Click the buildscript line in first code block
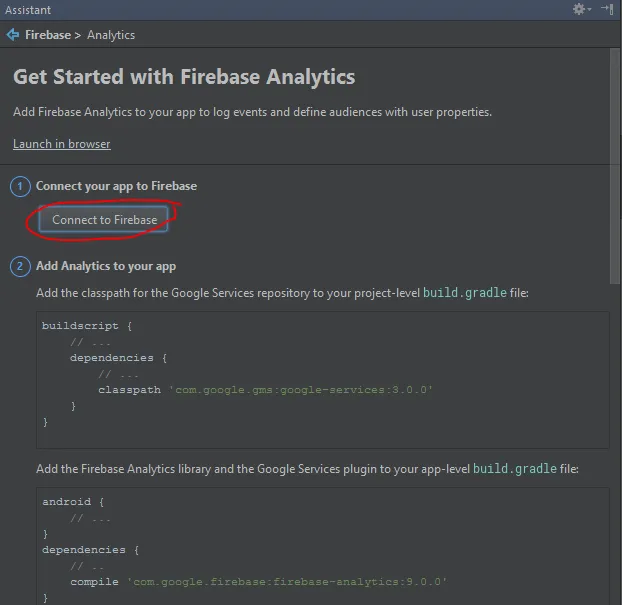Viewport: 622px width, 605px height. tap(86, 326)
